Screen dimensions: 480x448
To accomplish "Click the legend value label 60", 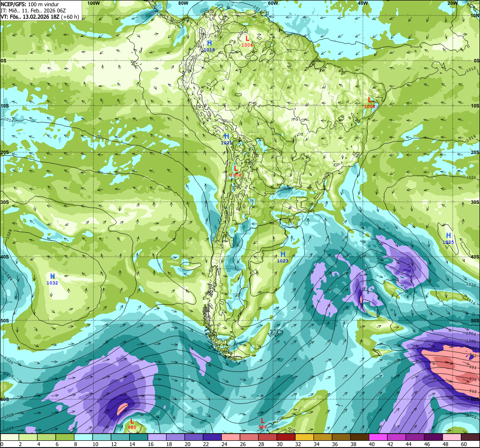I will (464, 444).
